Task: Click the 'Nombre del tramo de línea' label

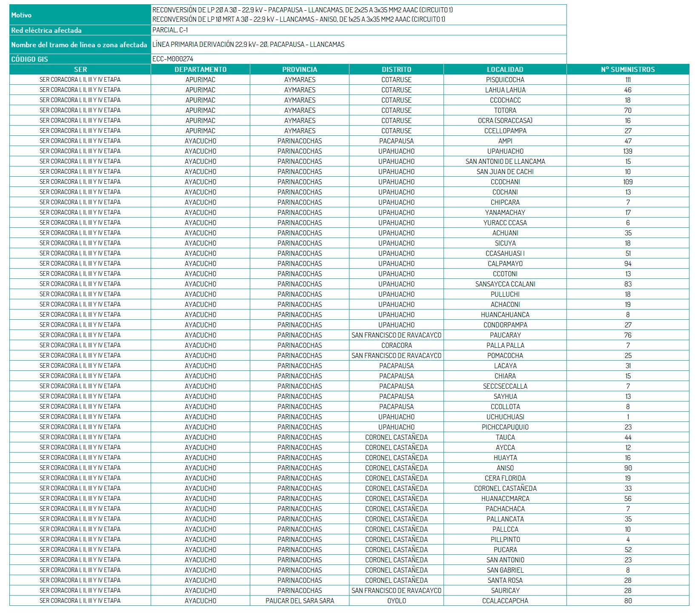Action: tap(79, 45)
